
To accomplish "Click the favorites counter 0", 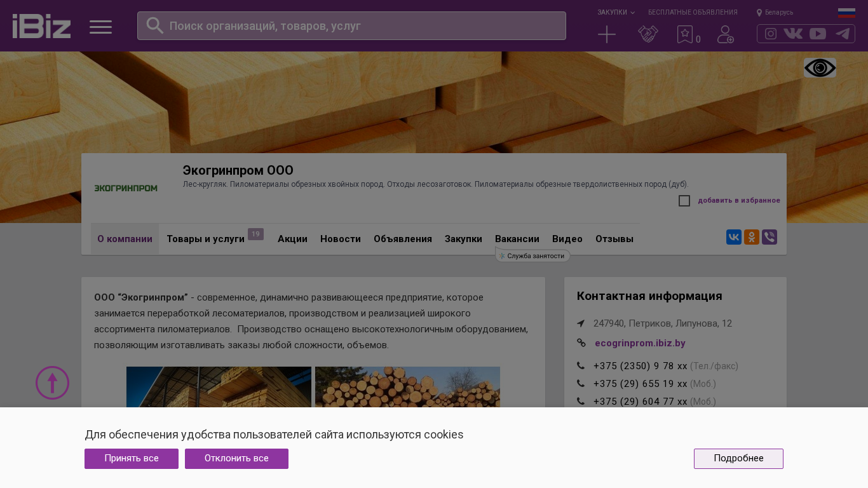I will pos(698,39).
